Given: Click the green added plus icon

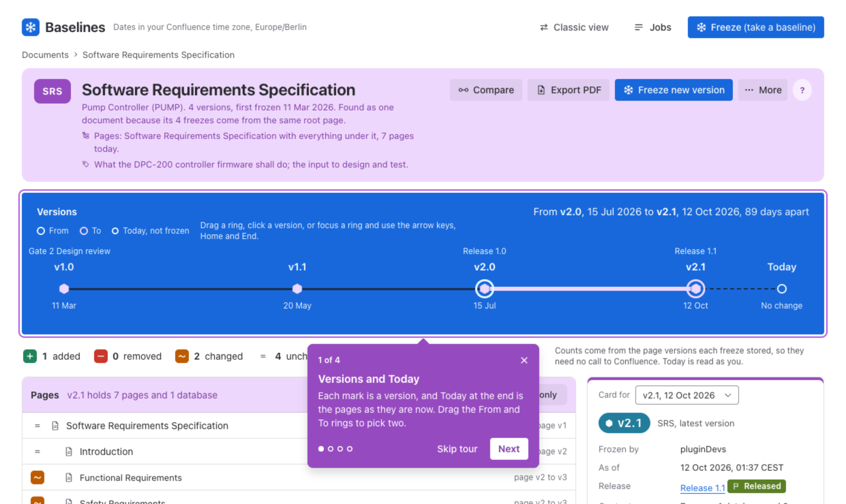Looking at the screenshot, I should tap(30, 356).
